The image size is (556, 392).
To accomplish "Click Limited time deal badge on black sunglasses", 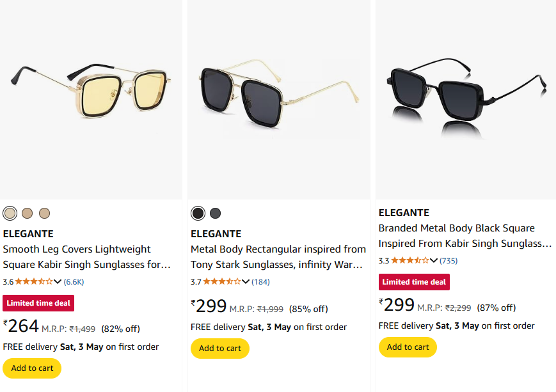I will (x=414, y=282).
